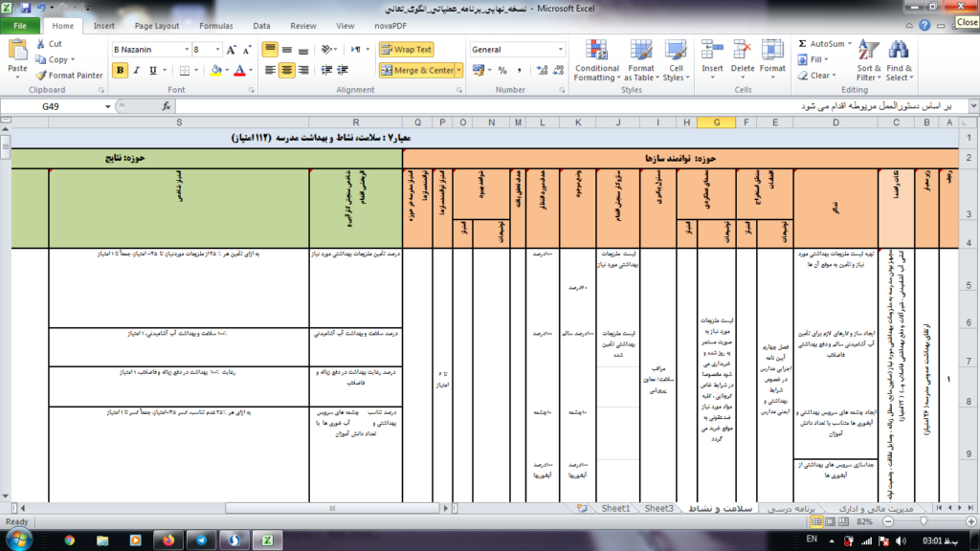The image size is (980, 551).
Task: Toggle Wrap Text
Action: click(x=406, y=50)
